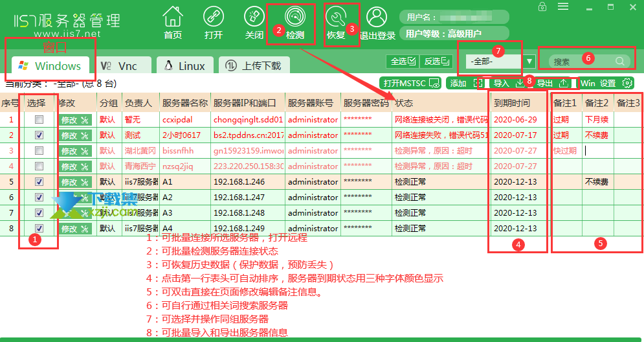Open the -全部- group dropdown arrow
The image size is (644, 342).
[529, 62]
